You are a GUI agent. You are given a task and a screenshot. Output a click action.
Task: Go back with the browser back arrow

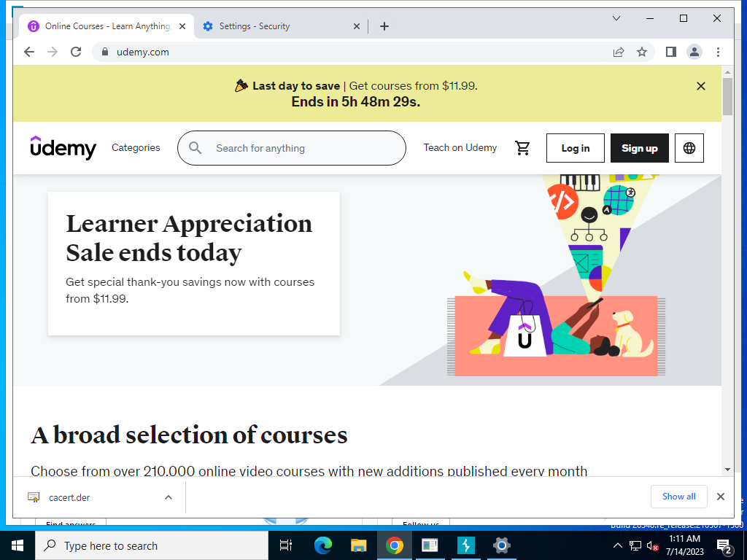pos(29,52)
